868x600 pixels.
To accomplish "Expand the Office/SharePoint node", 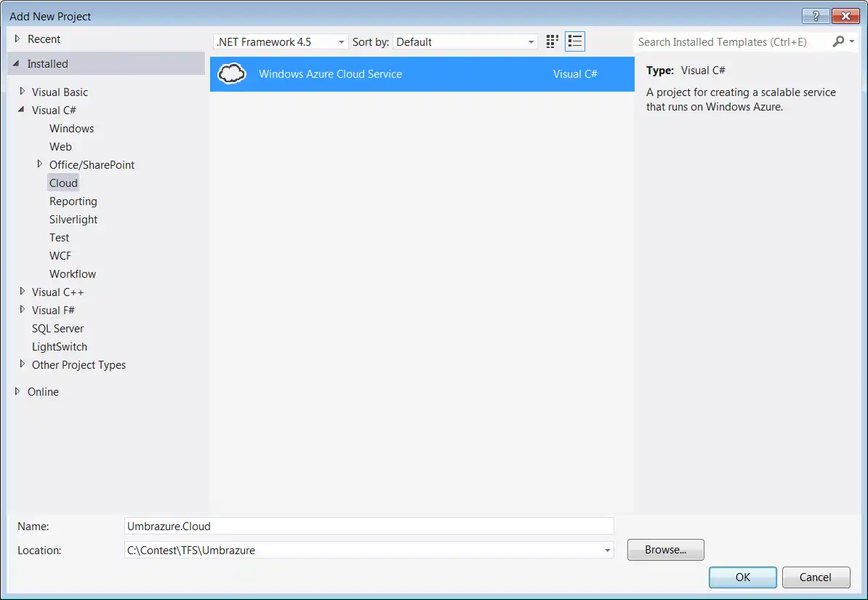I will click(x=40, y=164).
